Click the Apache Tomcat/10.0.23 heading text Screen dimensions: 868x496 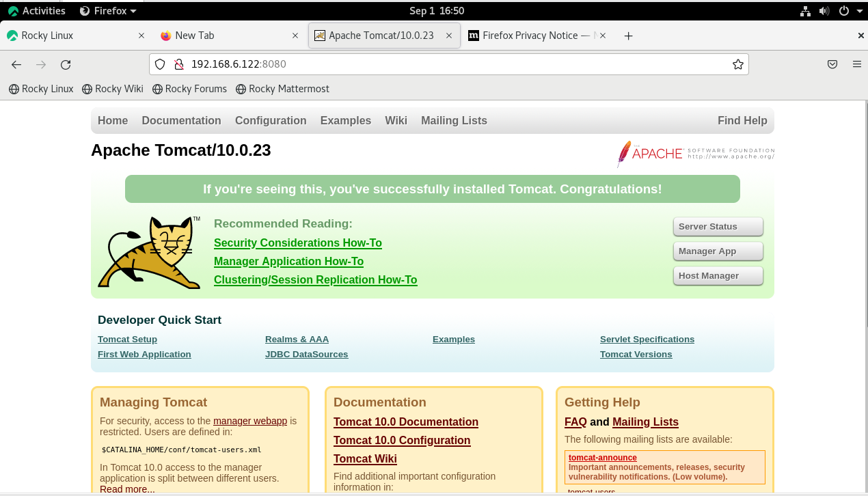pos(181,150)
